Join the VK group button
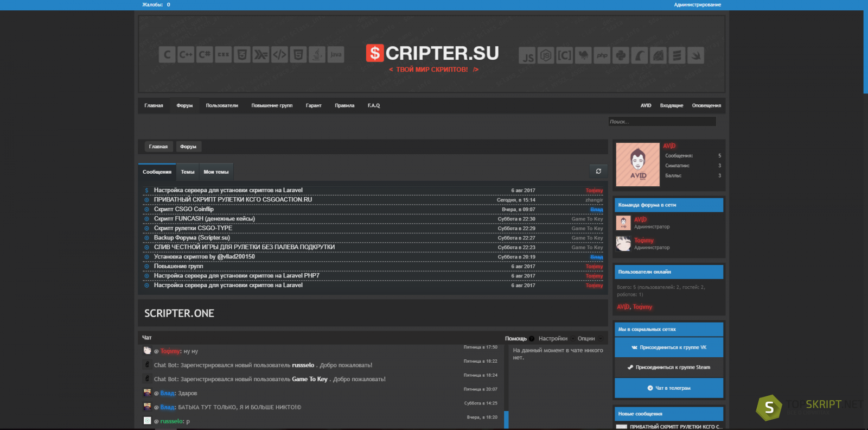 click(669, 347)
